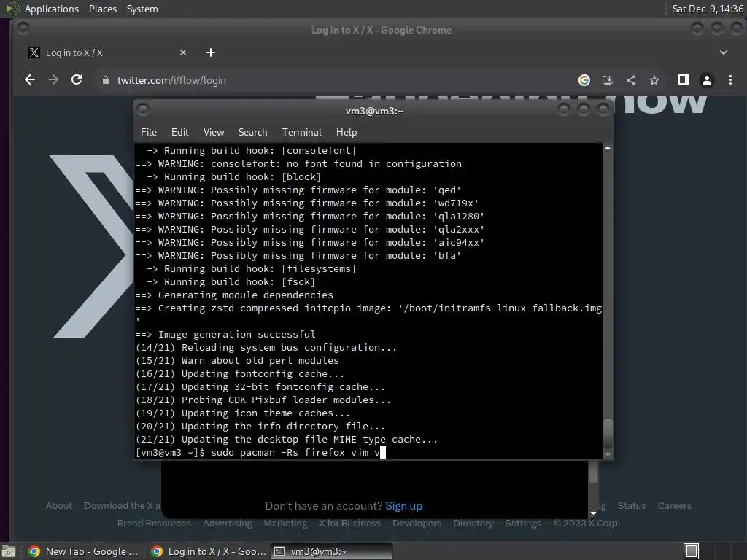Open the About footer link
Image resolution: width=747 pixels, height=560 pixels.
(x=59, y=506)
